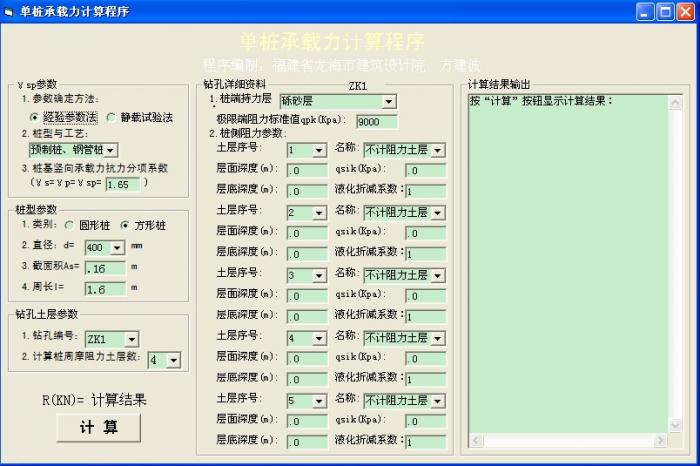Open the soil layer count dropdown showing 4
The height and width of the screenshot is (466, 700).
(x=173, y=360)
